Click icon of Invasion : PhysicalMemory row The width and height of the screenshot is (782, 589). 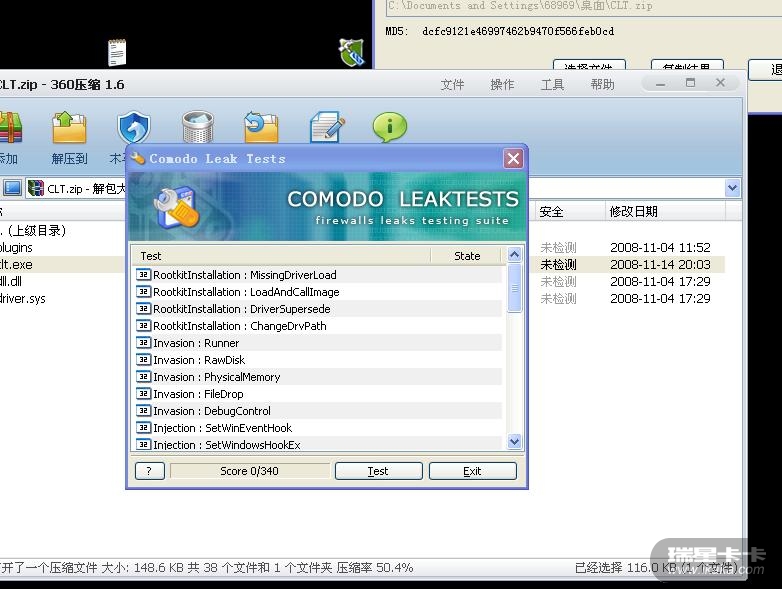[x=143, y=377]
